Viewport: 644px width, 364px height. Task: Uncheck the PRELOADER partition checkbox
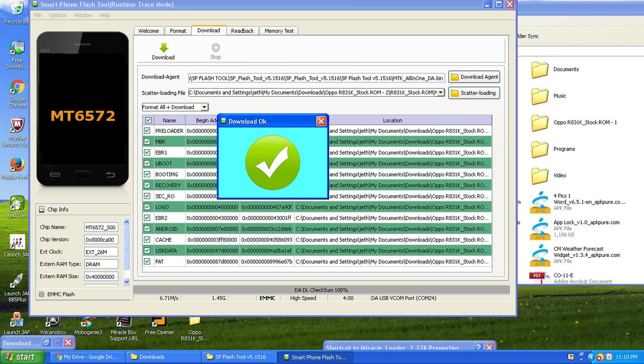click(x=147, y=130)
